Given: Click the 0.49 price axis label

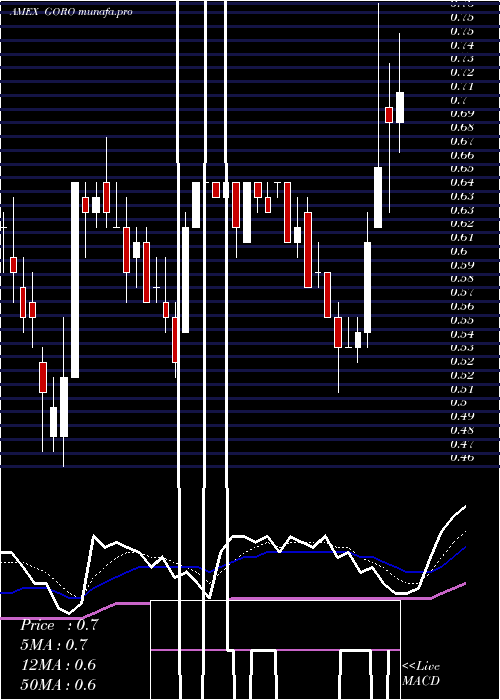Looking at the screenshot, I should pos(462,416).
